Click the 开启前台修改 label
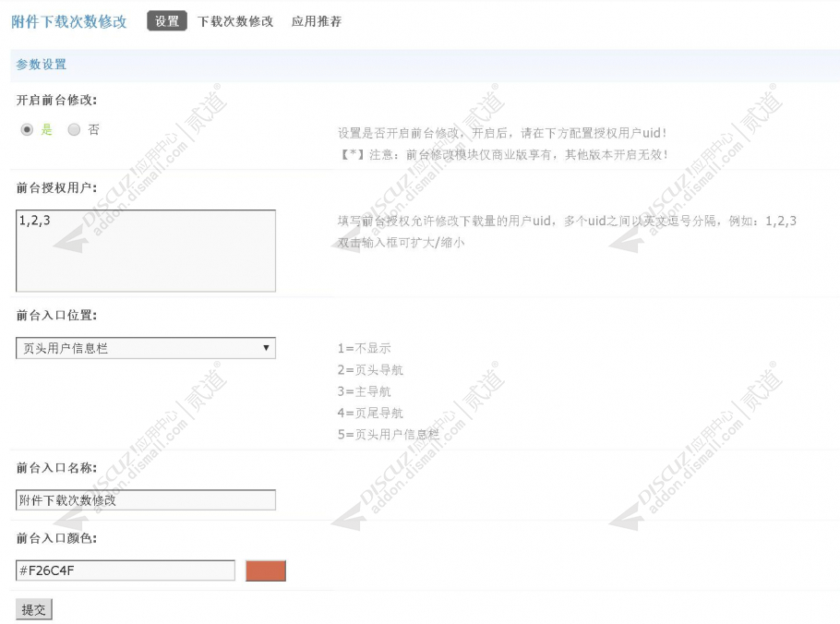Screen dimensions: 840x624 tap(57, 101)
